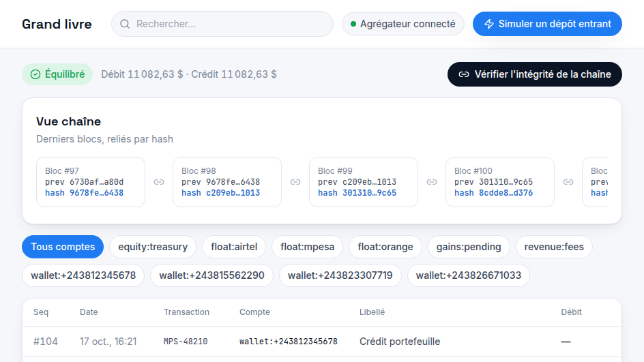Screen dimensions: 644x362
Task: Click prev 301310…9c65 in Bloc #100
Action: 493,182
